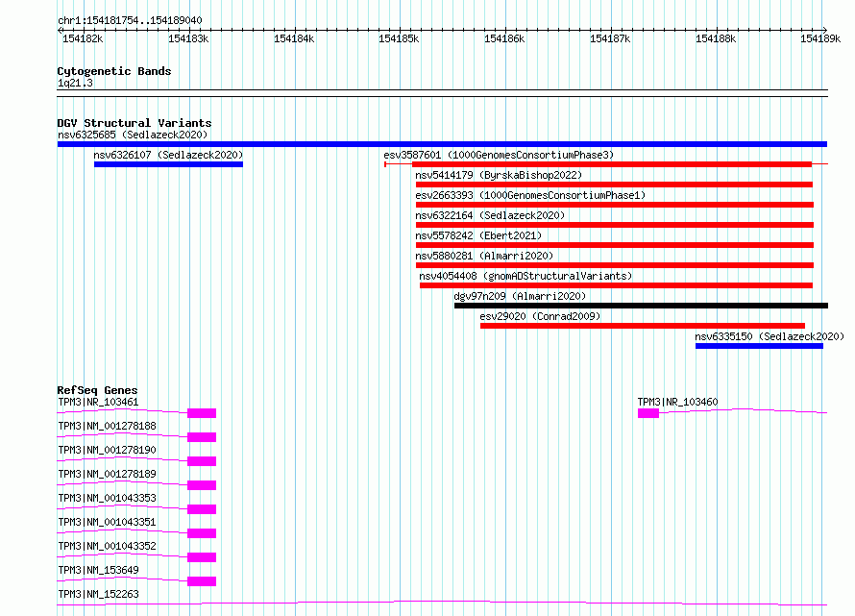Image resolution: width=855 pixels, height=616 pixels.
Task: Click the 154183k ruler tick label
Action: (x=188, y=38)
